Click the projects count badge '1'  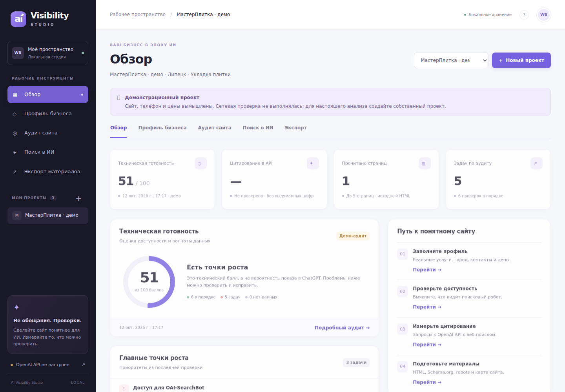pyautogui.click(x=53, y=198)
